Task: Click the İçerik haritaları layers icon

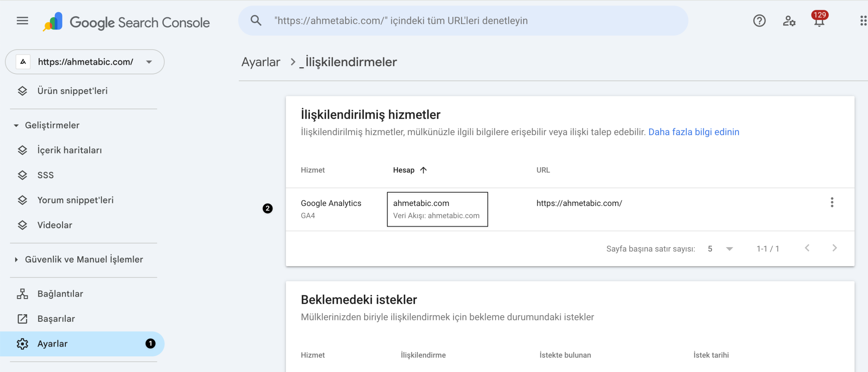Action: click(x=22, y=150)
